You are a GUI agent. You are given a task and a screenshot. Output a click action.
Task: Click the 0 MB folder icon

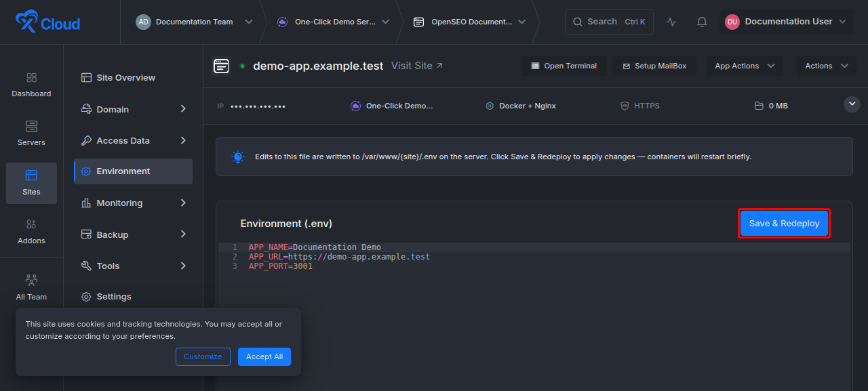tap(759, 106)
